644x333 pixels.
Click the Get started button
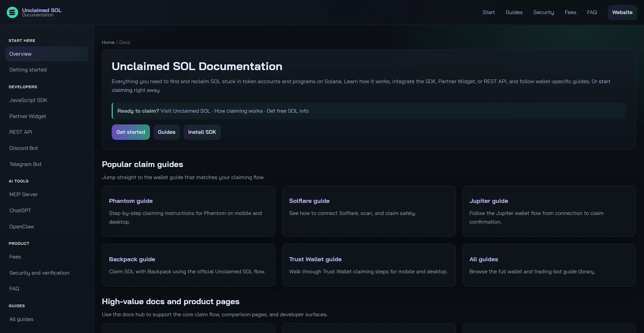pyautogui.click(x=131, y=132)
